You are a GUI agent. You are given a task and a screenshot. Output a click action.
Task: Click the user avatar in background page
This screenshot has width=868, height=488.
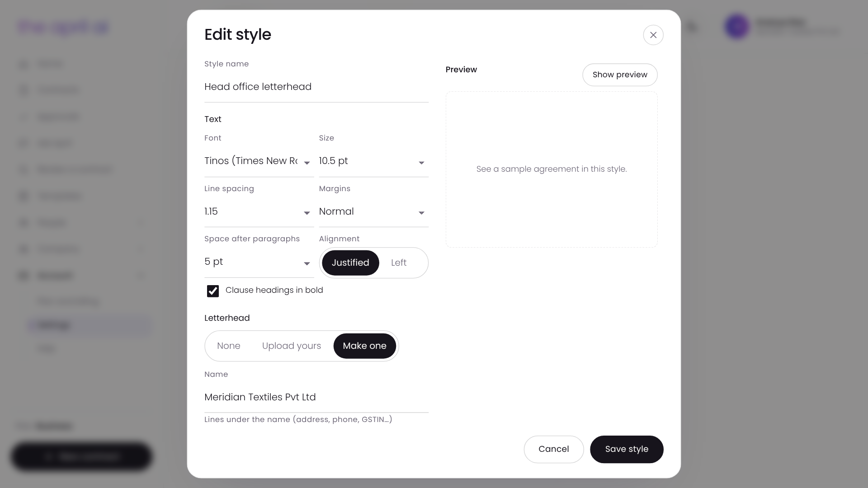click(736, 26)
